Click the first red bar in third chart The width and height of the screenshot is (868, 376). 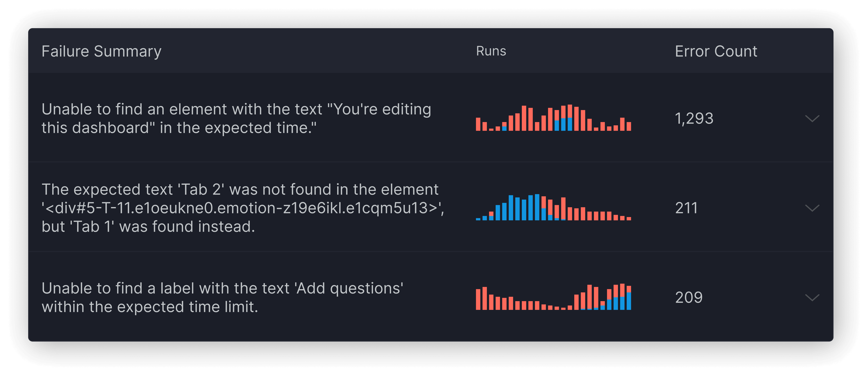(x=478, y=299)
